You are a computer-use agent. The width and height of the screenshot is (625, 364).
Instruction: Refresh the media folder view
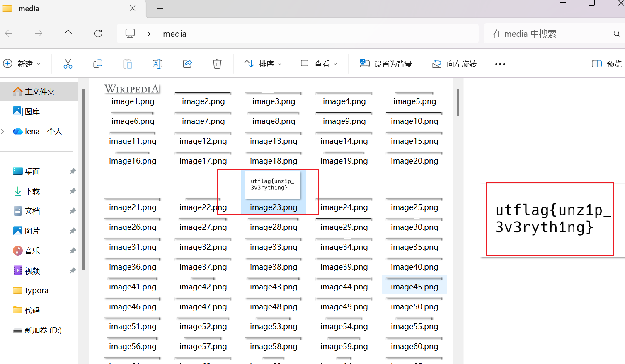[98, 34]
